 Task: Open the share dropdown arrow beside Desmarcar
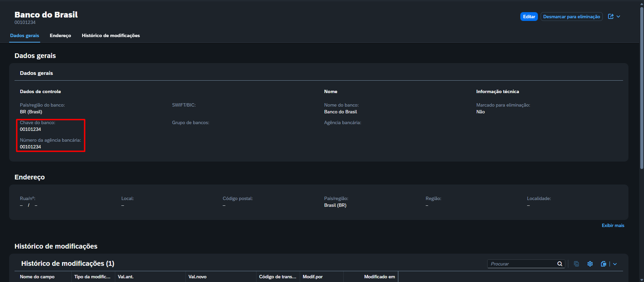618,17
